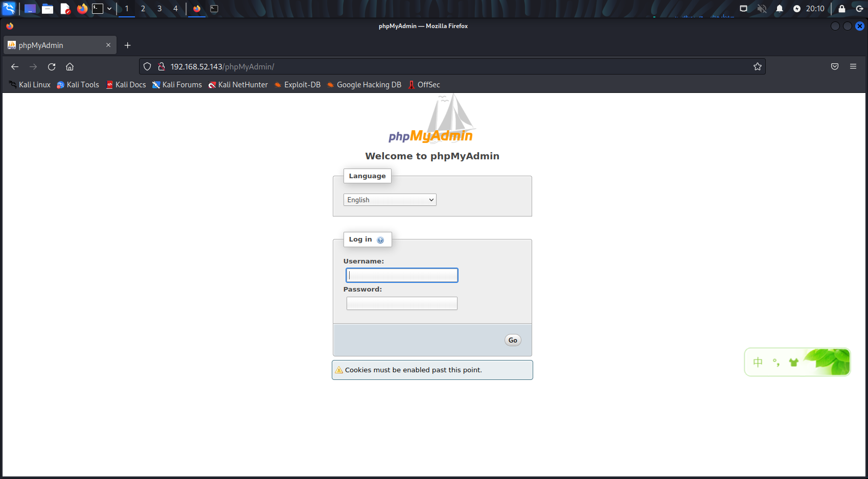View site security lock information
This screenshot has height=479, width=868.
[162, 67]
